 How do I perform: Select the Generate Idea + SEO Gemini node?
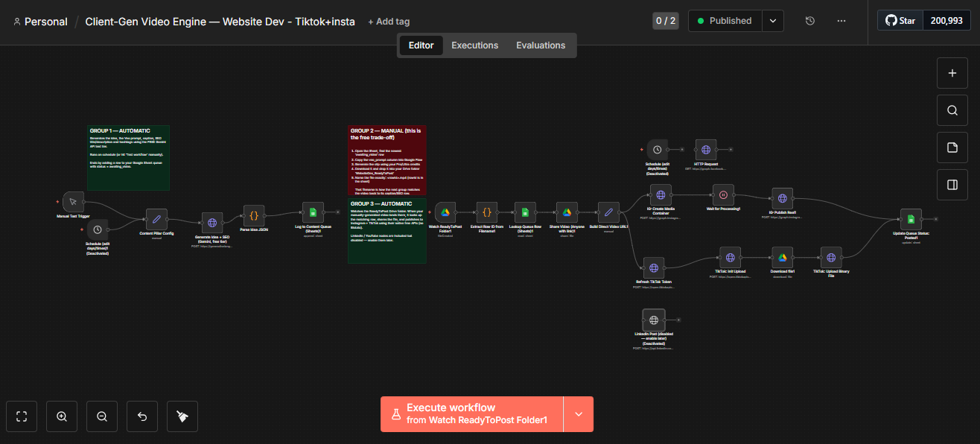(212, 223)
